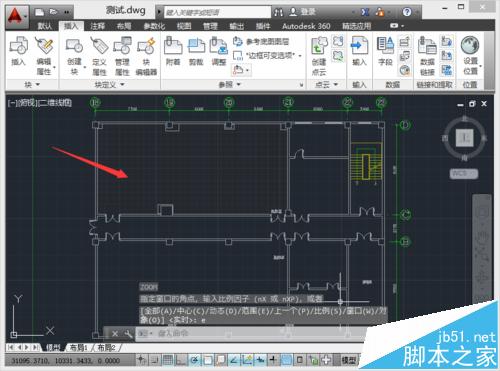Viewport: 500px width, 371px height.
Task: Click the [-] viewport controls label
Action: [x=12, y=103]
